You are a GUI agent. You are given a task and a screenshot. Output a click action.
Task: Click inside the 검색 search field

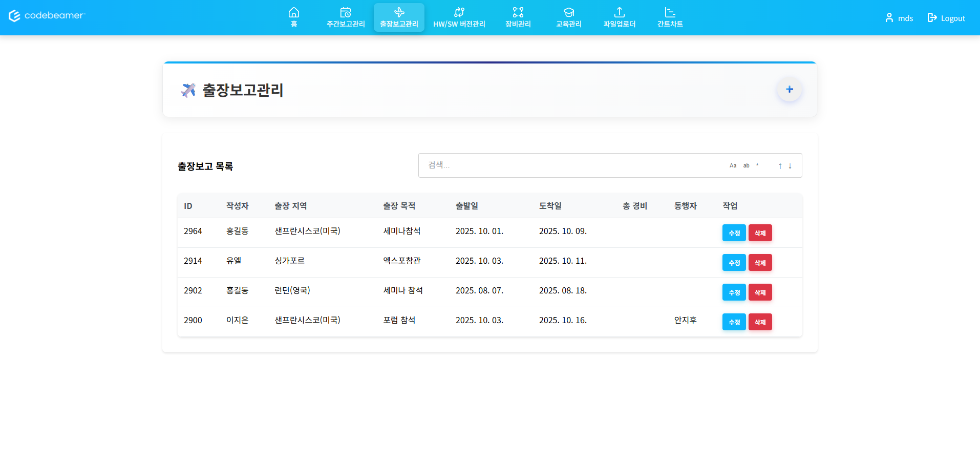(x=563, y=165)
